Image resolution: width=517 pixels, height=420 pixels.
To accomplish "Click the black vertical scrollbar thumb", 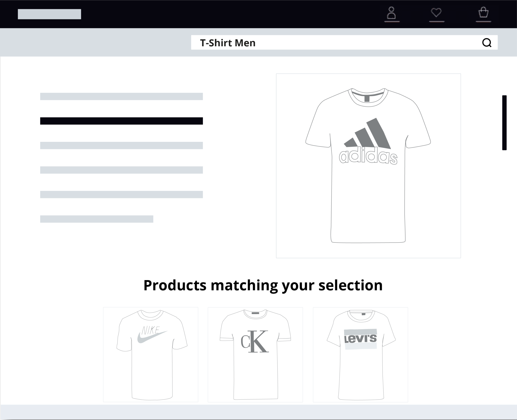I will [x=504, y=123].
